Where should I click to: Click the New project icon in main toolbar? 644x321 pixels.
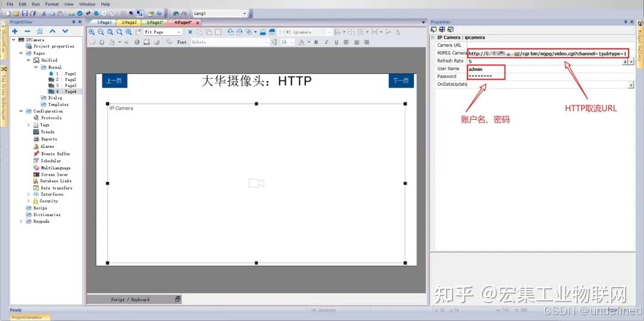point(8,14)
